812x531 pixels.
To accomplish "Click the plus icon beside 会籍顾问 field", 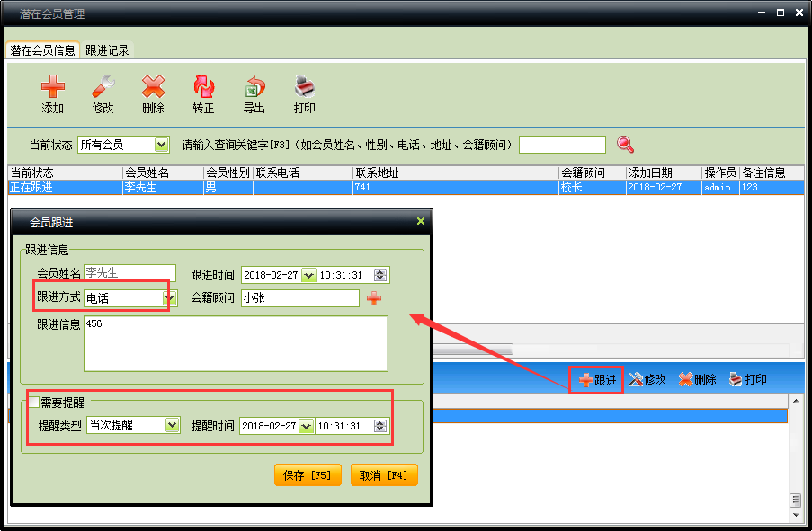I will pos(374,298).
